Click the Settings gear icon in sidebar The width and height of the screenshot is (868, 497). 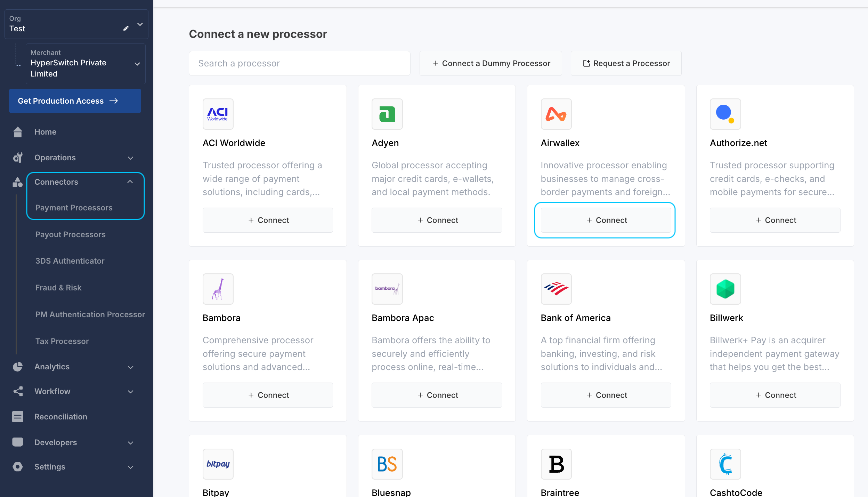(17, 467)
